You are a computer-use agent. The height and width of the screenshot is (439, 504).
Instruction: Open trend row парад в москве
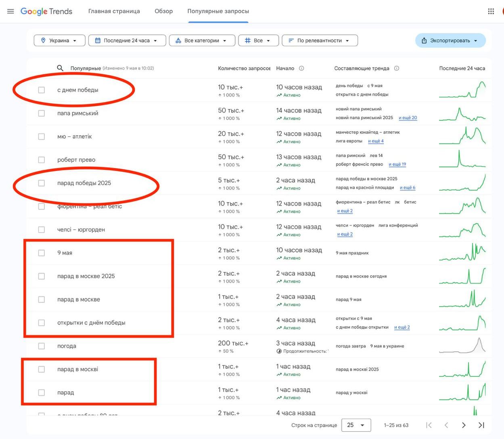click(x=79, y=300)
